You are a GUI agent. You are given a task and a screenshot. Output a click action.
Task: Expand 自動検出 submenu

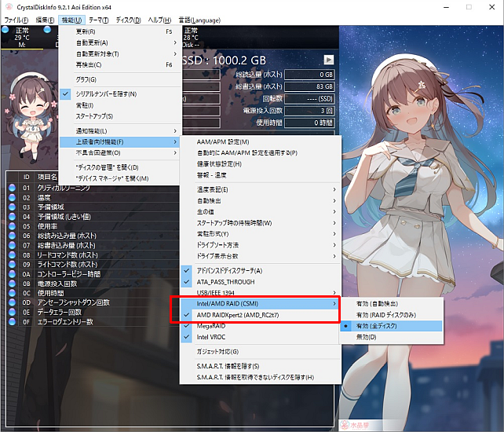[261, 201]
